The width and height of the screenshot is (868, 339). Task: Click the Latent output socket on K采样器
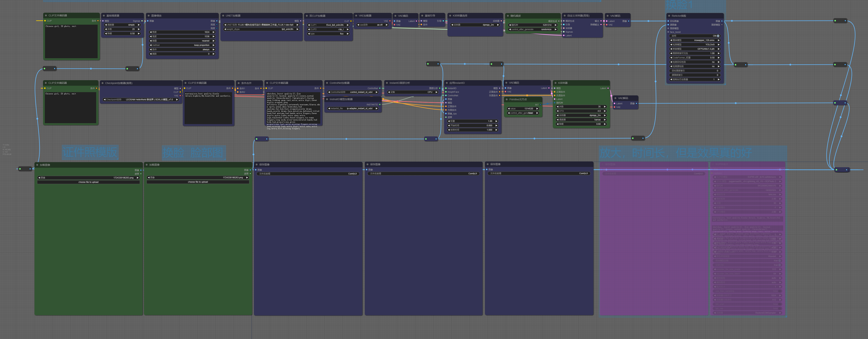[608, 88]
